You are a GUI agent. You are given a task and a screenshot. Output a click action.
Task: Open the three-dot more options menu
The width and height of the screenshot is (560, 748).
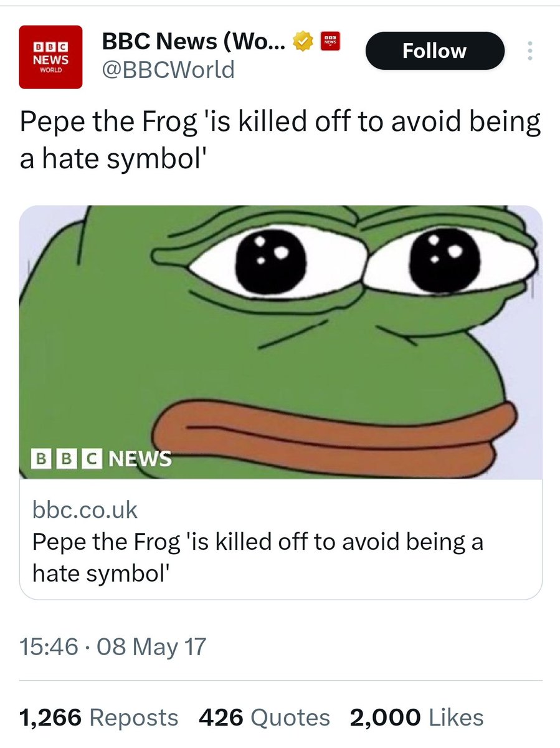pos(529,51)
